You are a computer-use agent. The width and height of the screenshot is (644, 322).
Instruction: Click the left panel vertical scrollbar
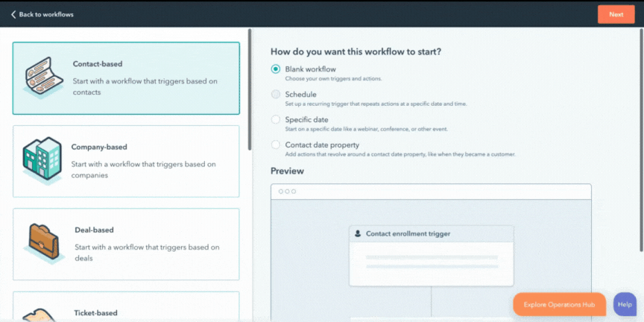(250, 89)
